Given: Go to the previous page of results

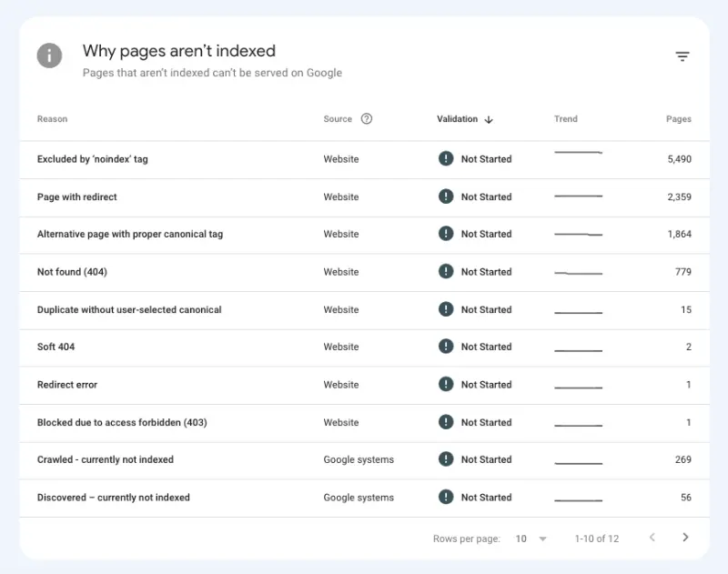Looking at the screenshot, I should 652,538.
